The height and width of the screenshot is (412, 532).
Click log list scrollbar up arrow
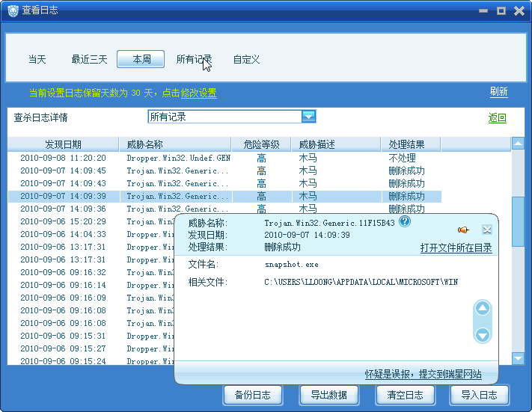(x=518, y=144)
